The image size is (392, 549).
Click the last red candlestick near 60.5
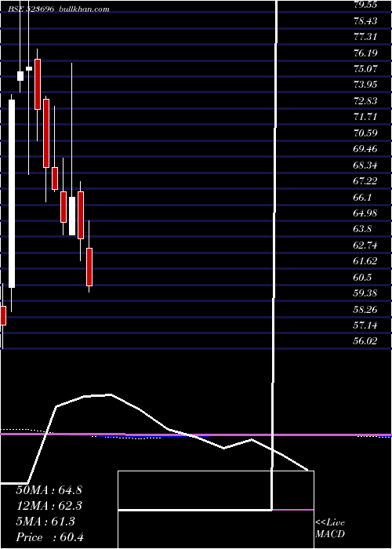(89, 267)
